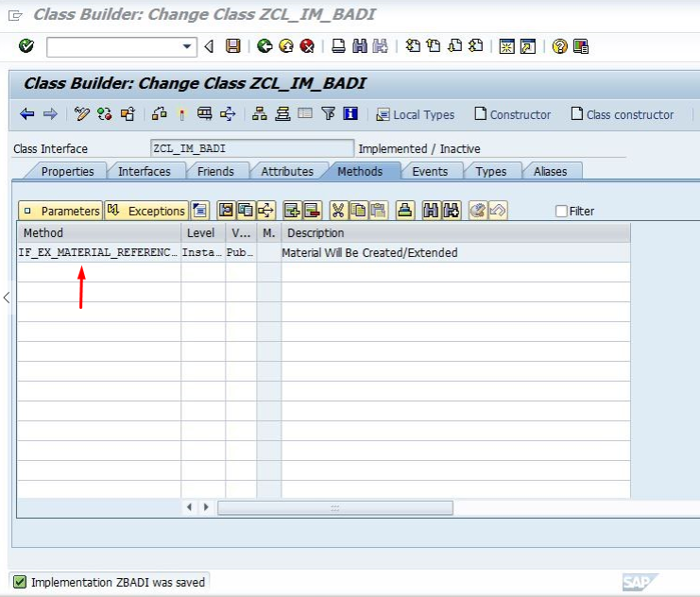This screenshot has width=700, height=597.
Task: Click the yellow Exit icon
Action: [285, 46]
